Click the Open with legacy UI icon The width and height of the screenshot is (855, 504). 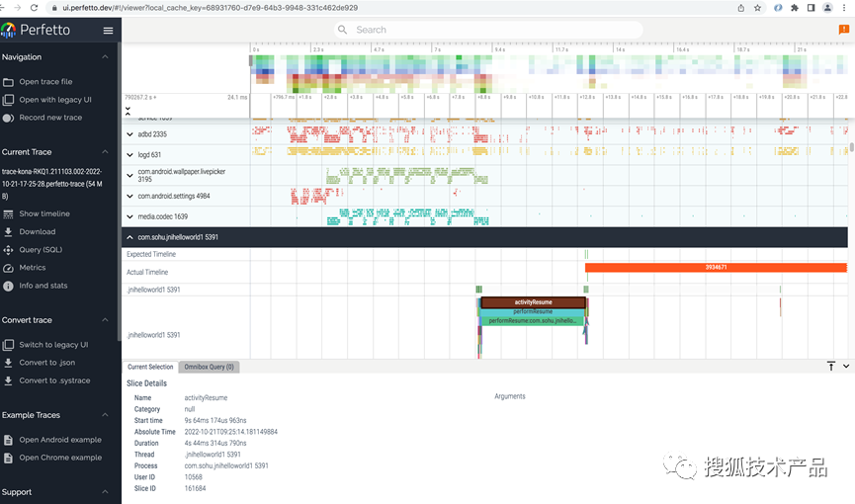(x=8, y=100)
